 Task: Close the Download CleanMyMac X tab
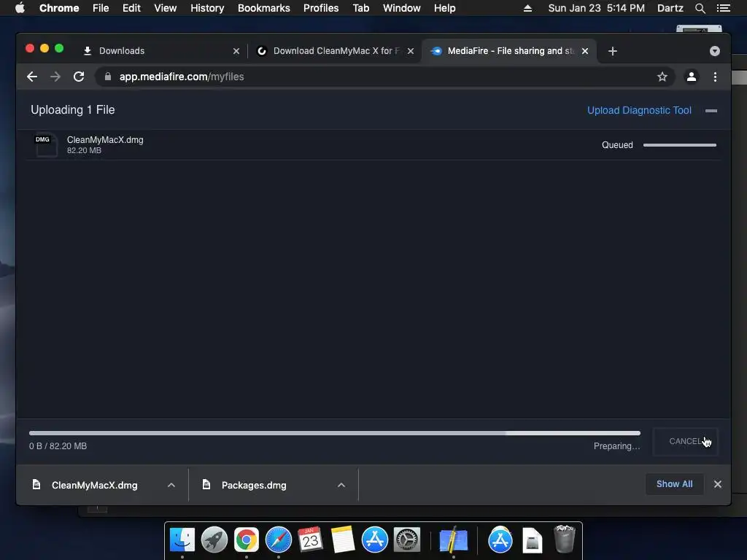click(411, 51)
